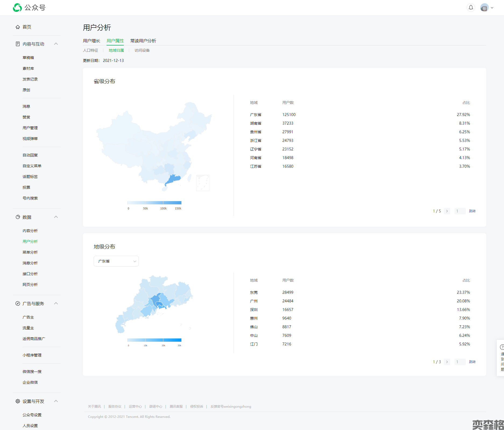Collapse the 内容与互动 sidebar section

pyautogui.click(x=56, y=44)
